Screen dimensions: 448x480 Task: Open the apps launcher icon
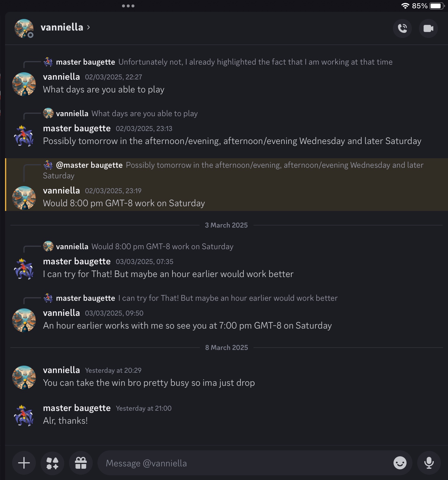tap(52, 463)
